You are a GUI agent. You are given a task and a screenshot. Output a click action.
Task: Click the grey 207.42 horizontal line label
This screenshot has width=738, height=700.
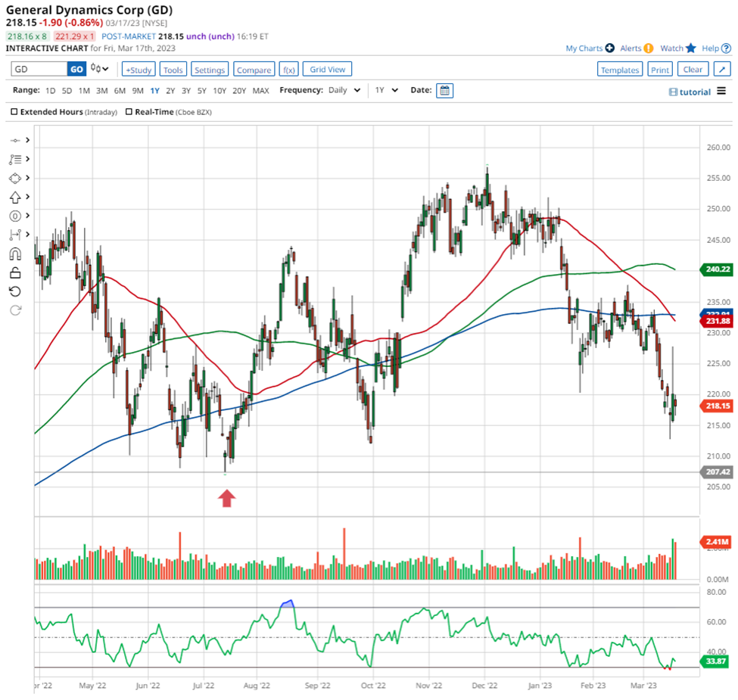tap(717, 472)
